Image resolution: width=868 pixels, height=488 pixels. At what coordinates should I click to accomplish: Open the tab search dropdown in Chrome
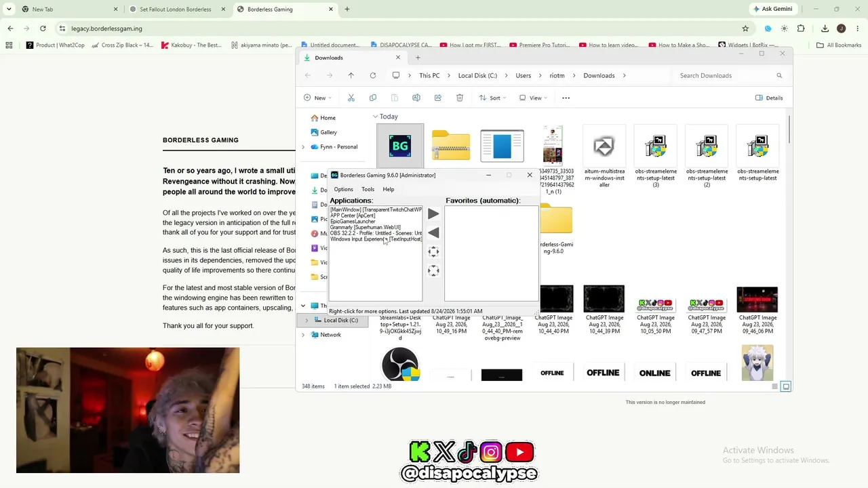[x=9, y=9]
